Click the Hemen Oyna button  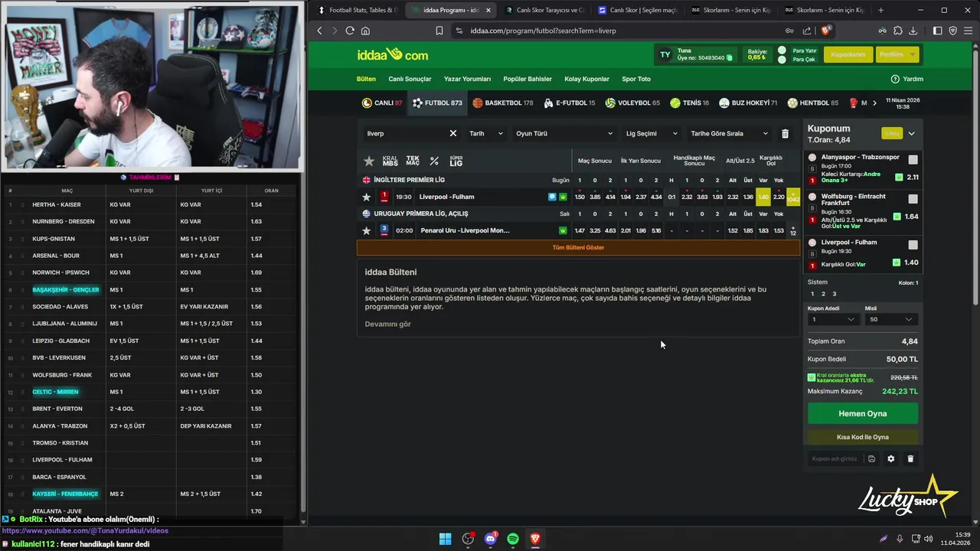click(862, 413)
